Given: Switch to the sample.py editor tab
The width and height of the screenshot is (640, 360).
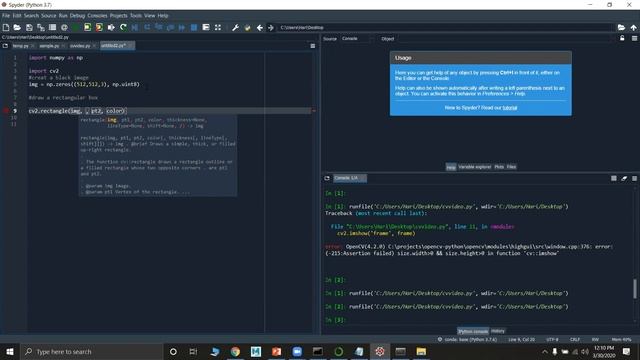Looking at the screenshot, I should (49, 46).
